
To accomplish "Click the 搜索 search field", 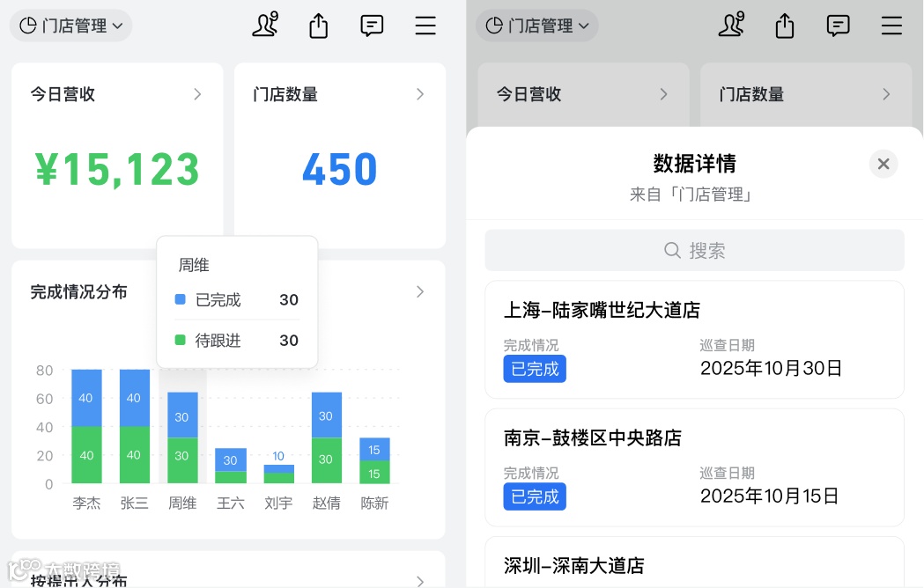I will [x=694, y=250].
